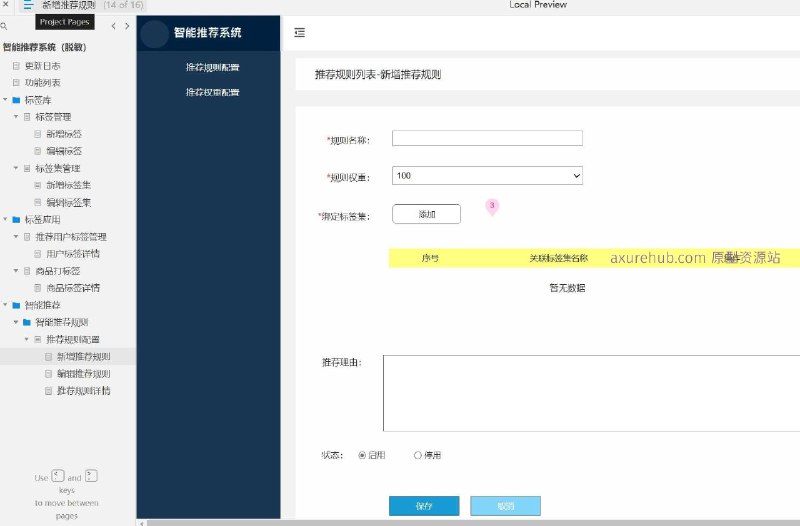Click the blue folder icon of 标签库
Screen dimensions: 800x526
click(x=16, y=100)
